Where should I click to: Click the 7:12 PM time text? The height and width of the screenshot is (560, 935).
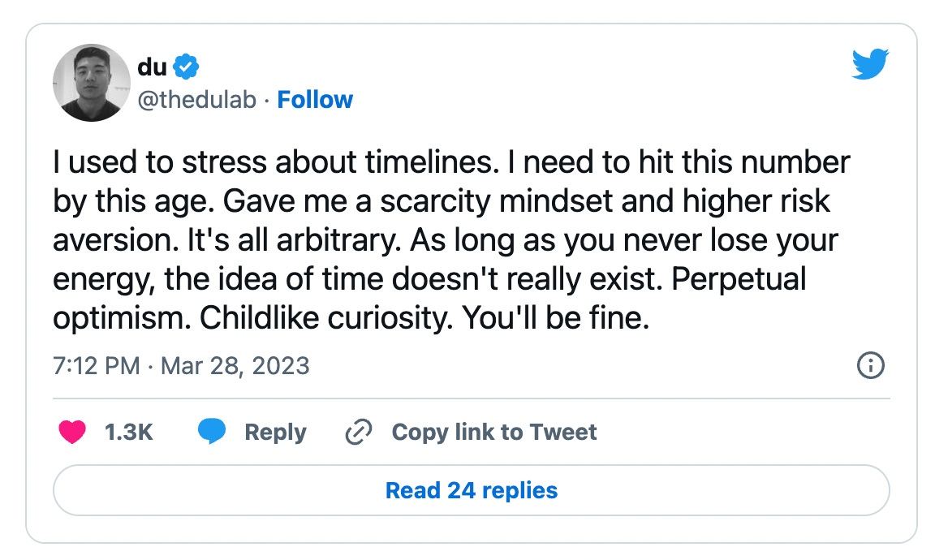(96, 365)
